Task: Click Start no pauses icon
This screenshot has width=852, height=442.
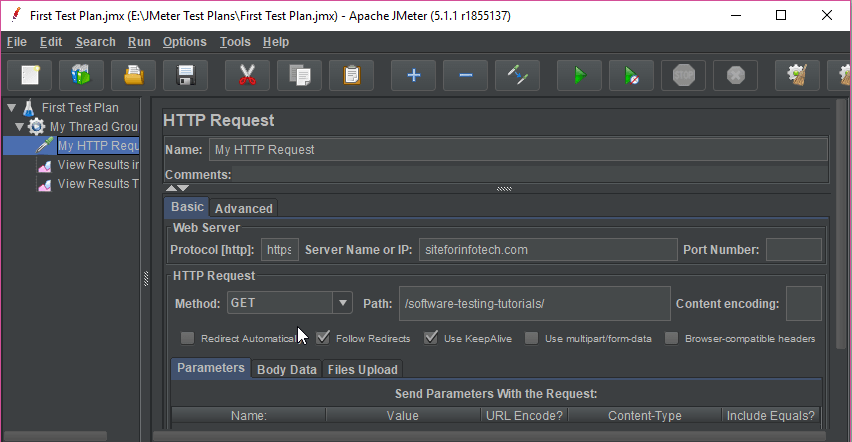Action: [631, 75]
